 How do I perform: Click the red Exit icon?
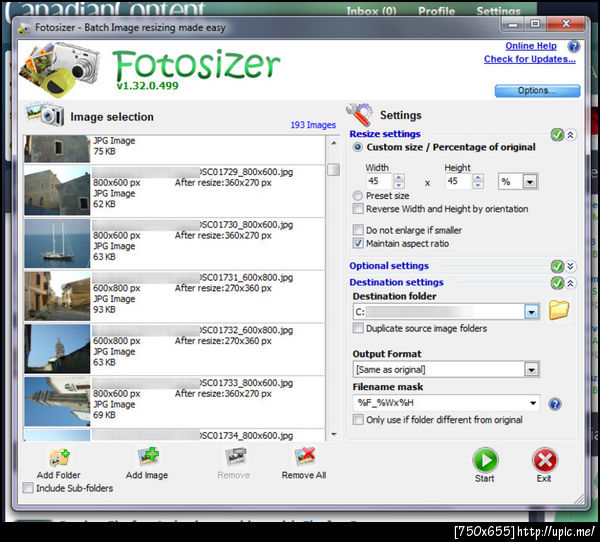(x=545, y=460)
